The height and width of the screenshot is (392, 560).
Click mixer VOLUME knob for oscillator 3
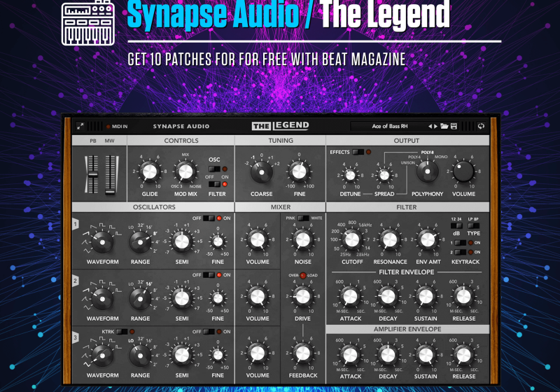pos(258,353)
